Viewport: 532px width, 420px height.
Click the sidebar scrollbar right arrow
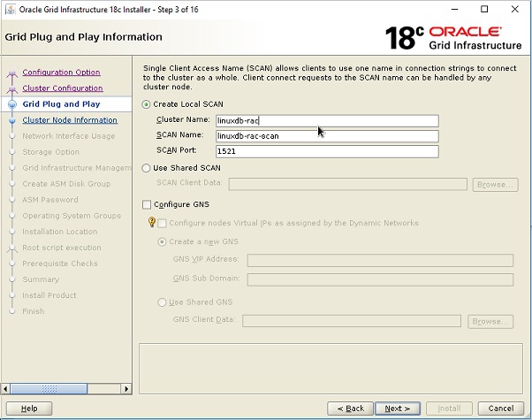pos(126,389)
